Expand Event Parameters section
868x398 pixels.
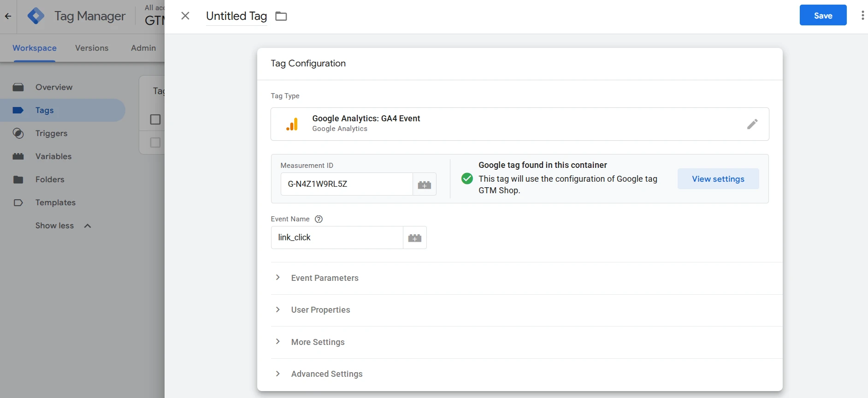526,278
